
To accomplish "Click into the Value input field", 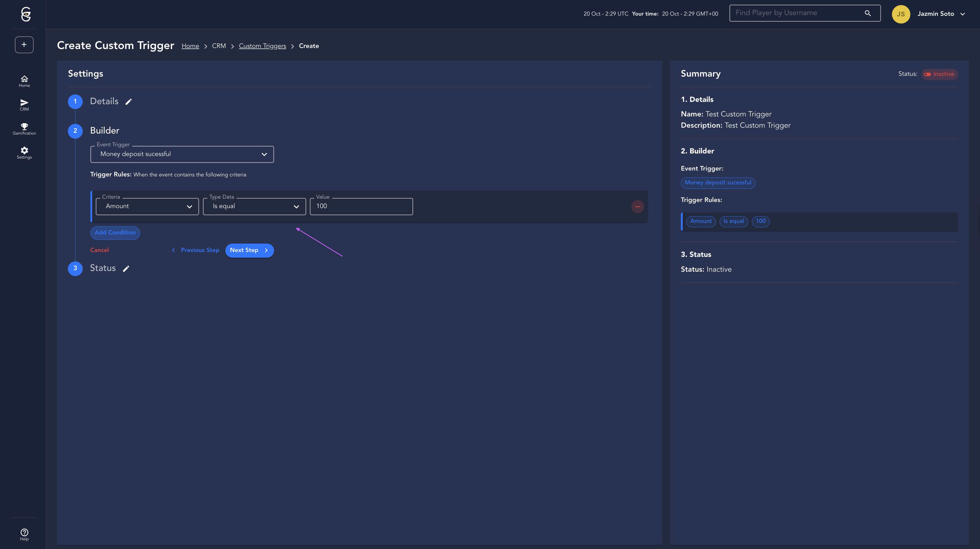I will (361, 206).
